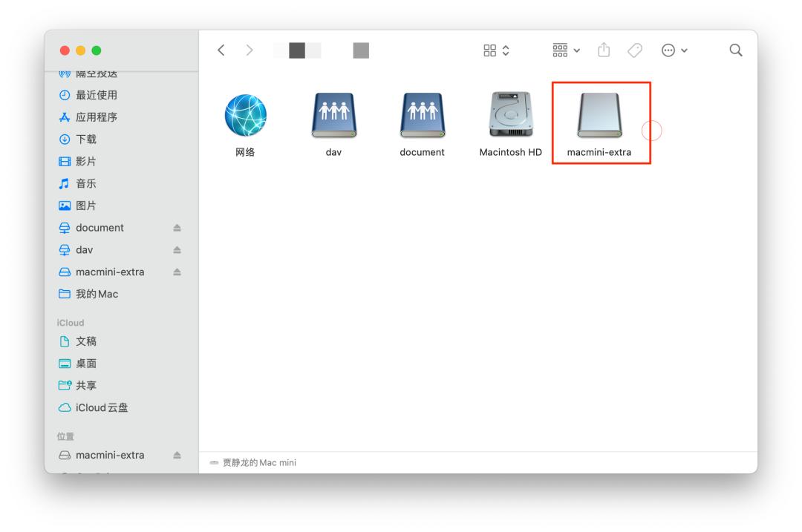
Task: Click the 应用程序 app icon in sidebar
Action: (65, 117)
